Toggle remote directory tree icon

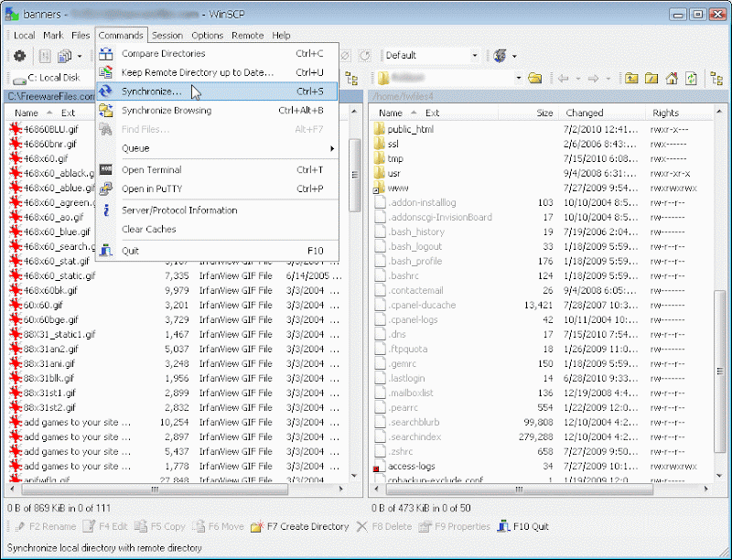(x=716, y=78)
